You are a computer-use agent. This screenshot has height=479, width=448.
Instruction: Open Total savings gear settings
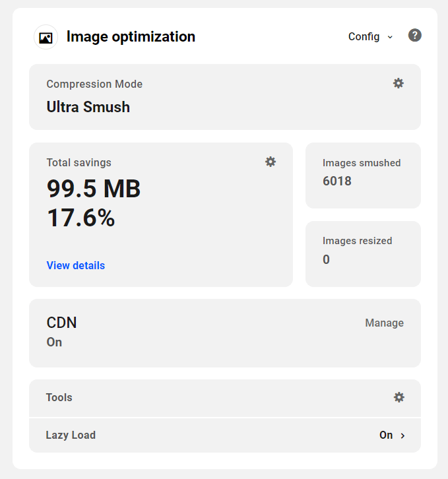coord(271,162)
